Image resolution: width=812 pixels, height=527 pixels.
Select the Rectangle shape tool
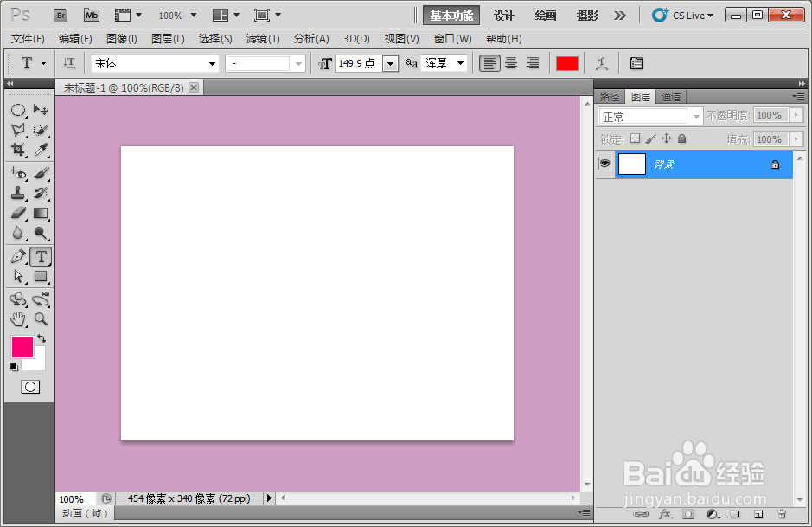pos(41,276)
